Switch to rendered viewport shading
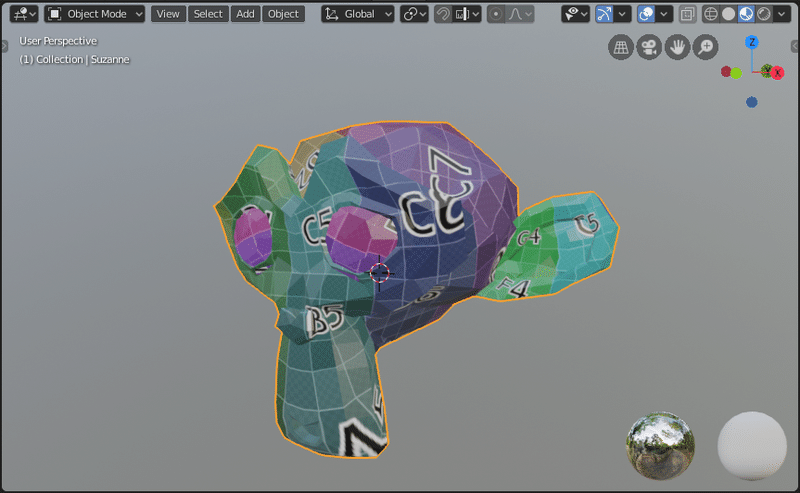This screenshot has height=493, width=800. (764, 14)
